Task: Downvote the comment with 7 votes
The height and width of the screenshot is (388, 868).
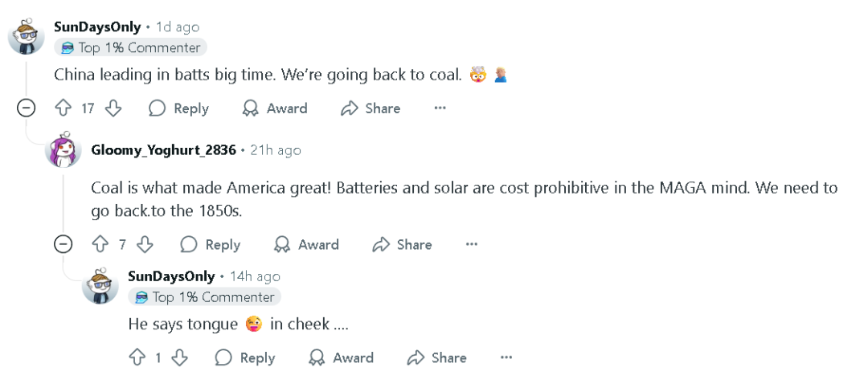Action: (145, 244)
